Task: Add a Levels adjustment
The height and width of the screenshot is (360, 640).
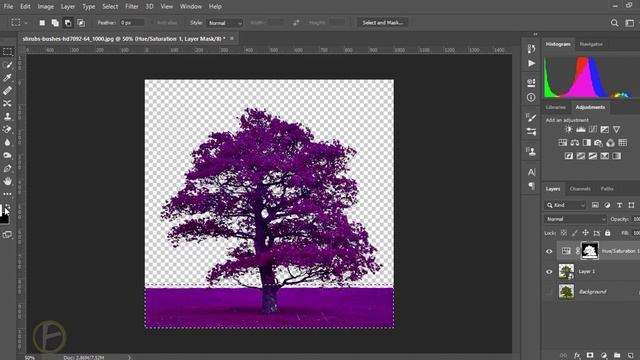Action: (580, 130)
